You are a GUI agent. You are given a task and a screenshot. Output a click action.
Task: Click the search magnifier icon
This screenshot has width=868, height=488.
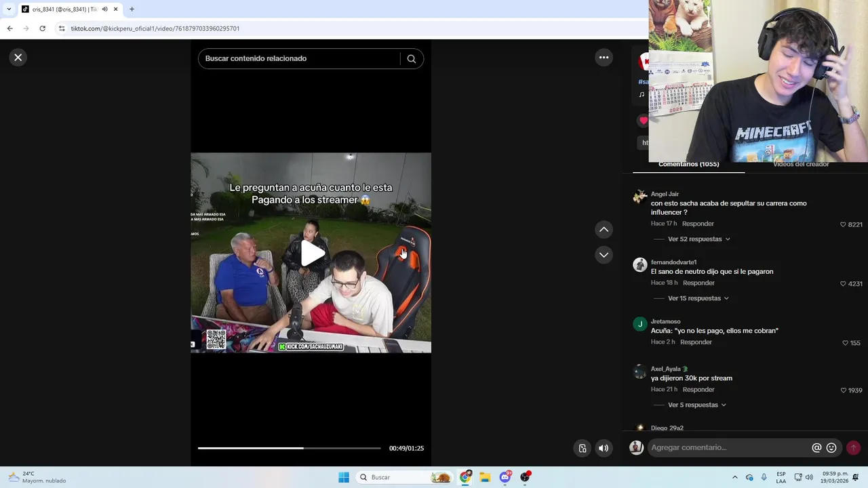point(411,59)
